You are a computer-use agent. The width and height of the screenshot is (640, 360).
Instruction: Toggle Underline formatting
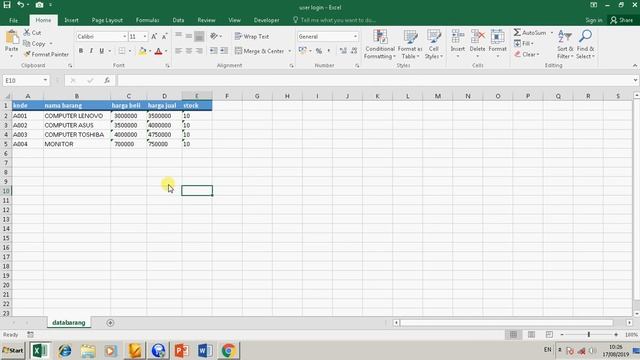[102, 51]
